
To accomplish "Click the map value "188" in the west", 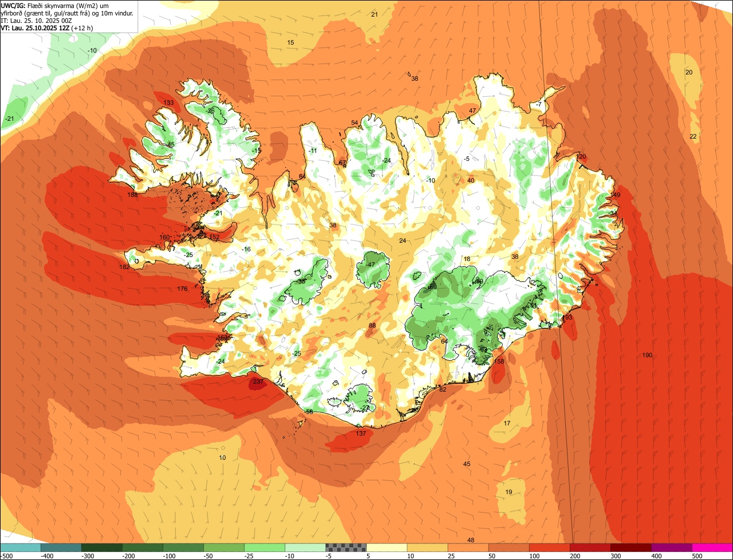I will [133, 195].
